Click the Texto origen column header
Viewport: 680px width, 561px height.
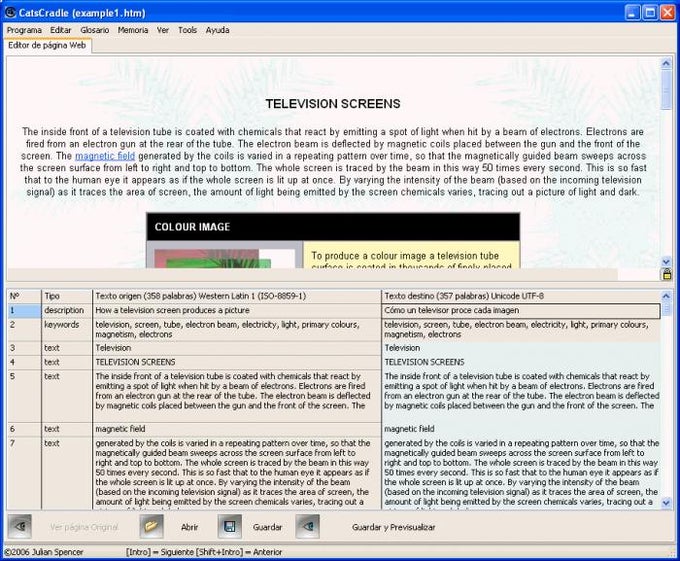pyautogui.click(x=237, y=296)
